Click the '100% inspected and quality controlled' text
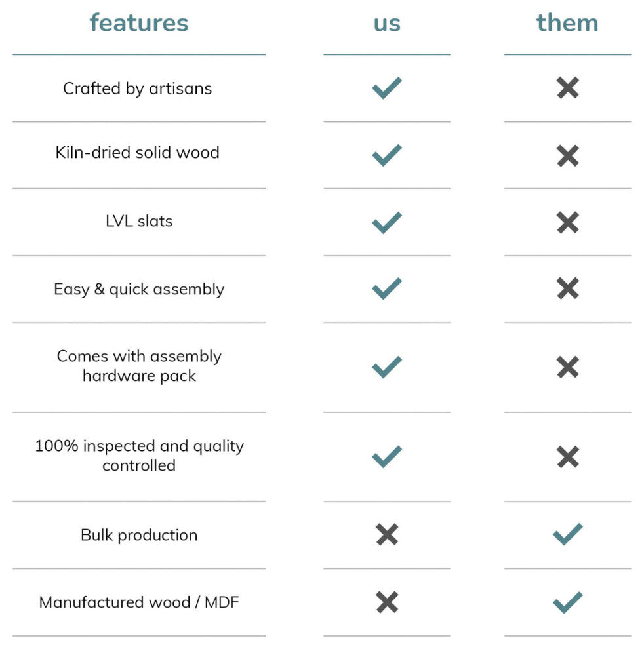The width and height of the screenshot is (644, 649). [139, 456]
